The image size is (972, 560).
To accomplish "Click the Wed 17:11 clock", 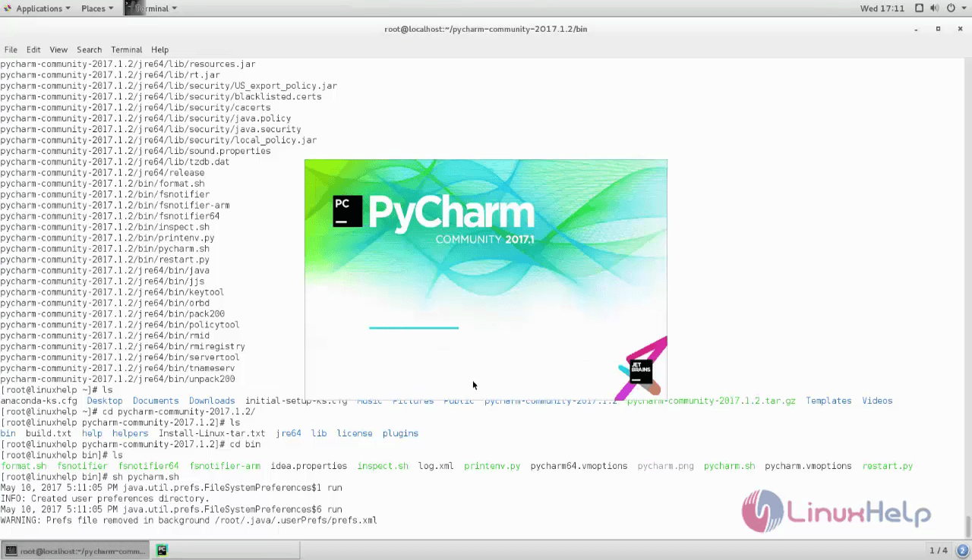I will click(x=882, y=8).
